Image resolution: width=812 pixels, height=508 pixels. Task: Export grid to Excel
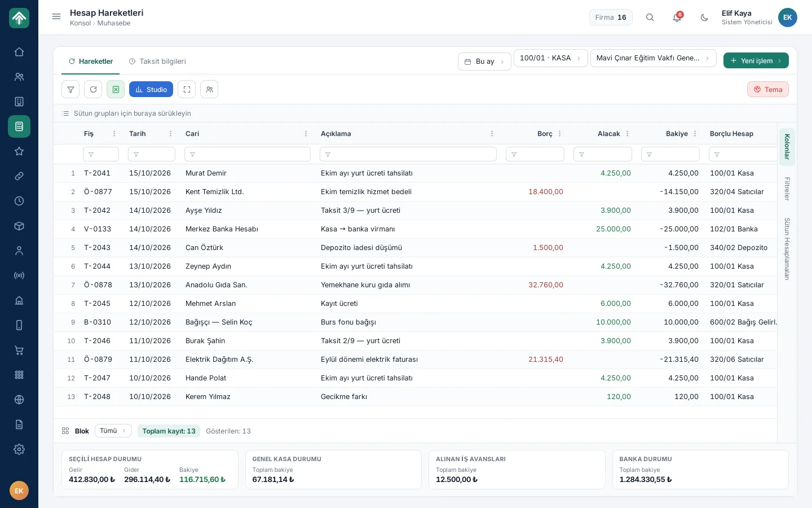coord(116,89)
